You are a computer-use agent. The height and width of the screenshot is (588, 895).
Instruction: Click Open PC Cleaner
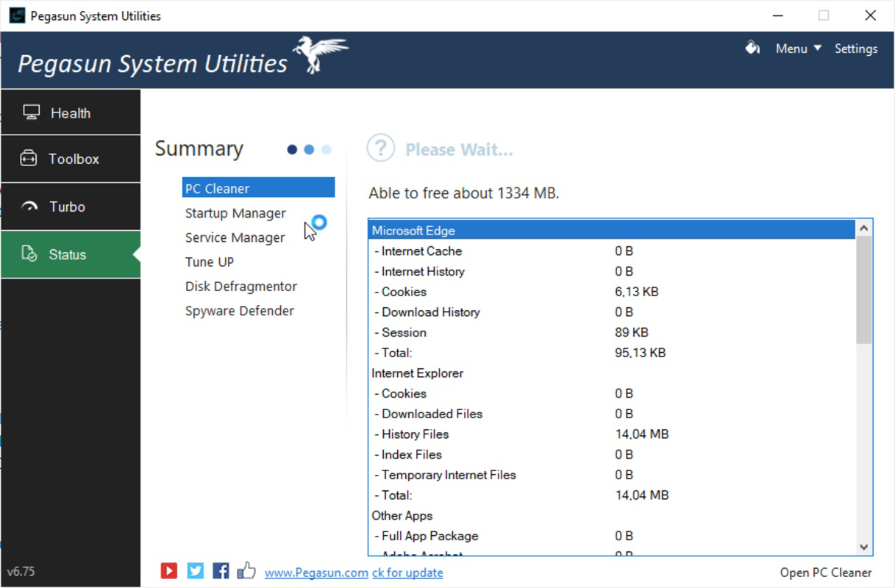(826, 573)
